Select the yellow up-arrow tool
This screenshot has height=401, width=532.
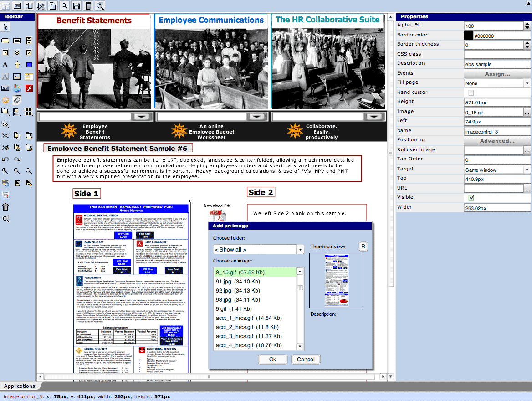click(17, 65)
